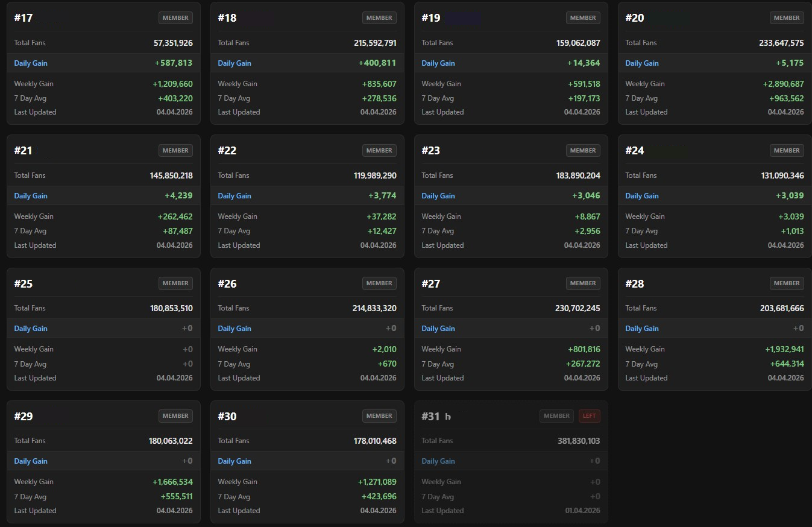The height and width of the screenshot is (527, 812).
Task: Open the #17 card heading
Action: (x=24, y=18)
